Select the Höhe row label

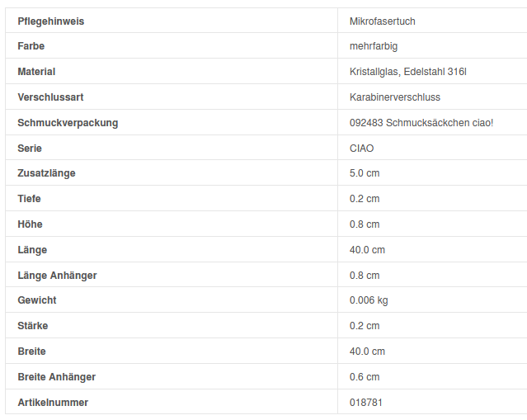click(30, 224)
